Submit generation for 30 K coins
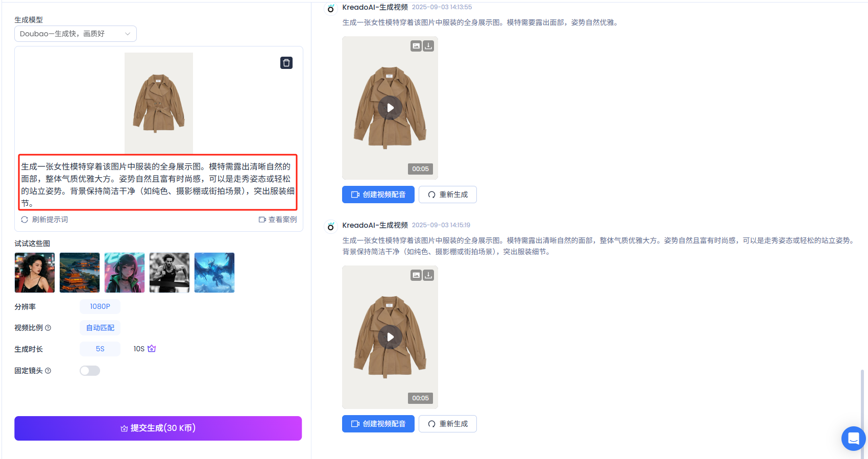 [158, 428]
